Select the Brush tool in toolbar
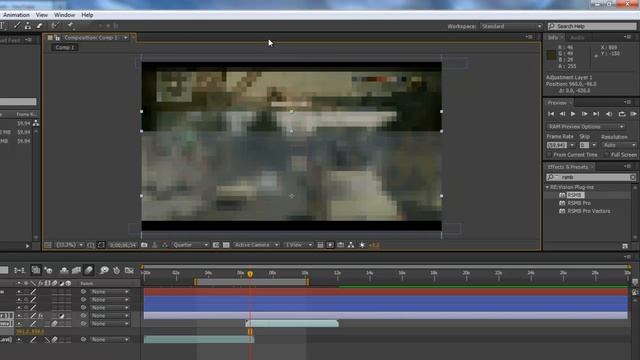 17,26
